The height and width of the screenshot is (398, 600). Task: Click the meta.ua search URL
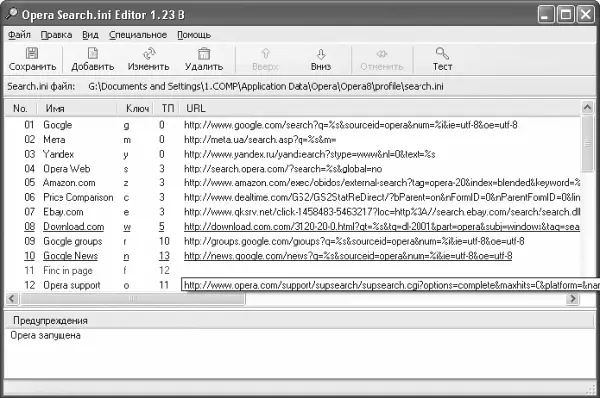(x=260, y=139)
